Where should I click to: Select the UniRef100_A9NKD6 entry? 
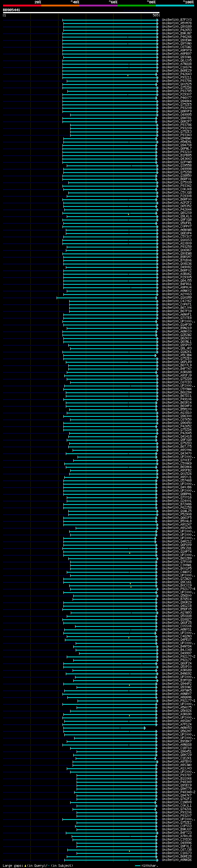click(177, 860)
